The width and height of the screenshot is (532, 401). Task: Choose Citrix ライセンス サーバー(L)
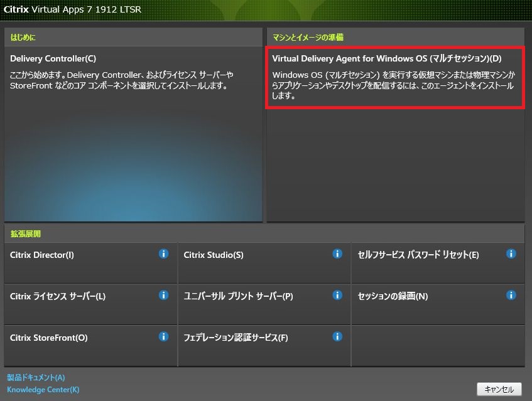click(58, 296)
